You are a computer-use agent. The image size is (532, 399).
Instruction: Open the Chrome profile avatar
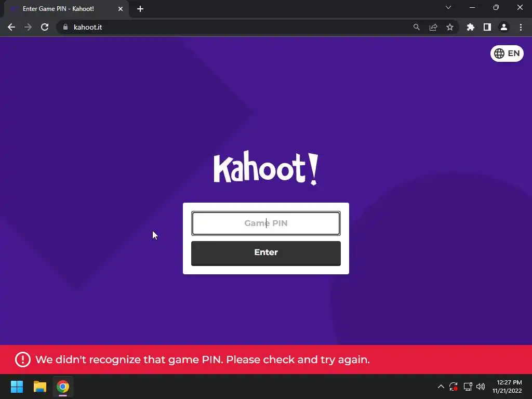tap(504, 27)
